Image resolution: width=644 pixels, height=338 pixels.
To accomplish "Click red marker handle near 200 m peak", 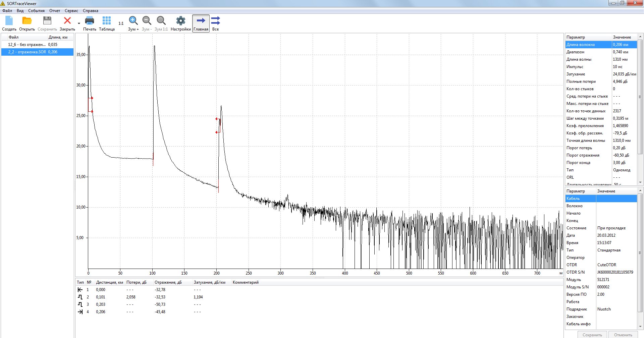I will [217, 119].
